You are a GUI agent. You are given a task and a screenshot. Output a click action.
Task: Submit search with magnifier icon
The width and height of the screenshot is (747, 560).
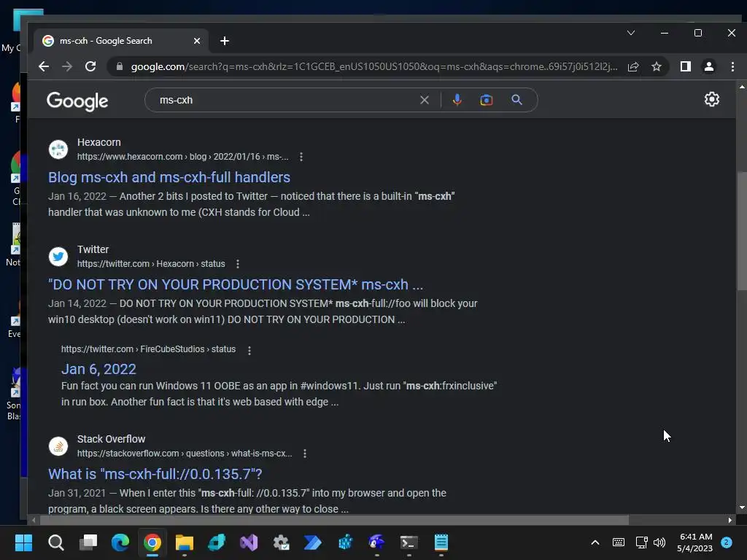coord(517,100)
